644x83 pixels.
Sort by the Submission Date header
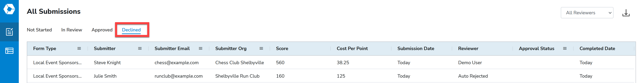(x=416, y=48)
